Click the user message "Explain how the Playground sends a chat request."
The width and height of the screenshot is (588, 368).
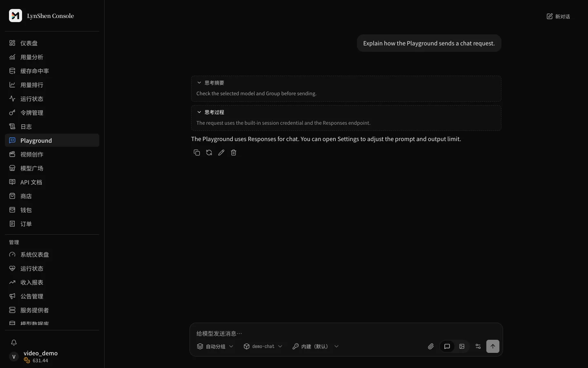[x=429, y=43]
